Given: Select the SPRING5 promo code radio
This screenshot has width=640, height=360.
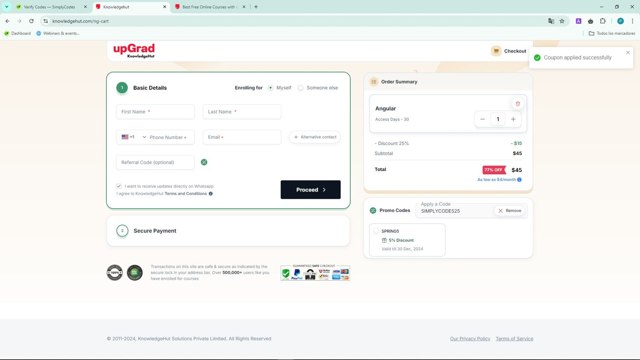Looking at the screenshot, I should 376,231.
